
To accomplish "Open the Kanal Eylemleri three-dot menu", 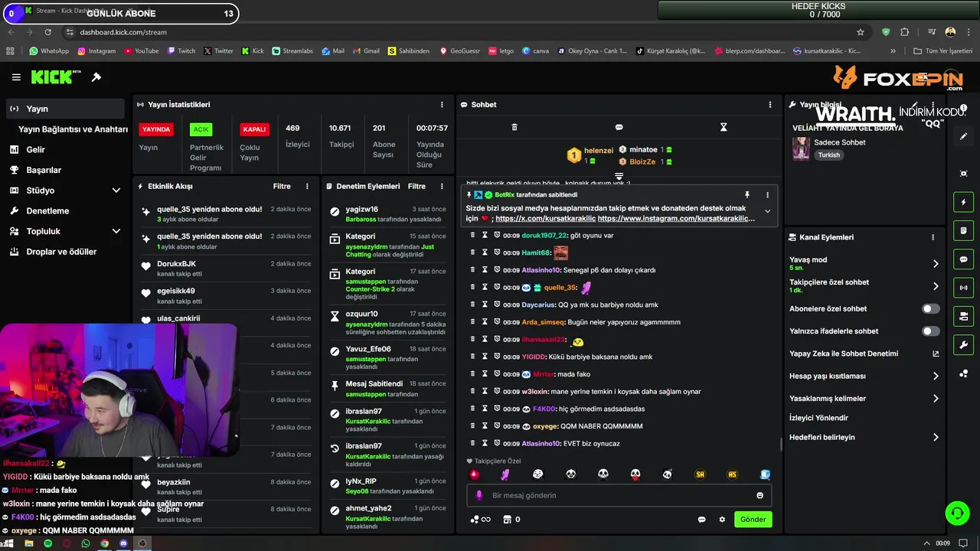I will point(933,237).
